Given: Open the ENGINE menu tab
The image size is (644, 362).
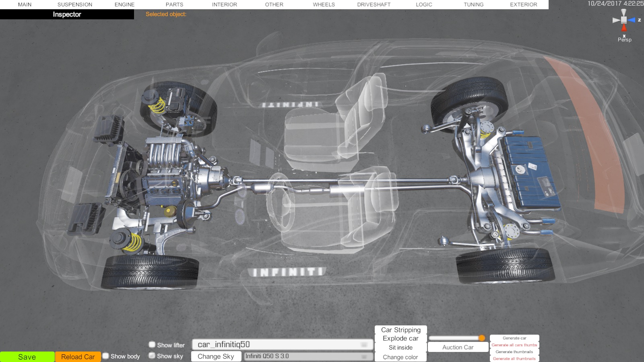Looking at the screenshot, I should [x=124, y=4].
